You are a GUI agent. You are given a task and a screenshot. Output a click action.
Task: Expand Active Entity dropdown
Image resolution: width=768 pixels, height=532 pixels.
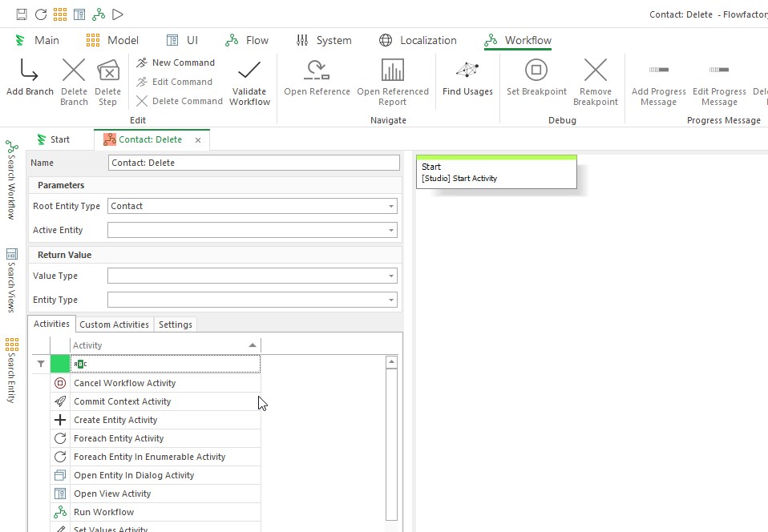(x=391, y=230)
